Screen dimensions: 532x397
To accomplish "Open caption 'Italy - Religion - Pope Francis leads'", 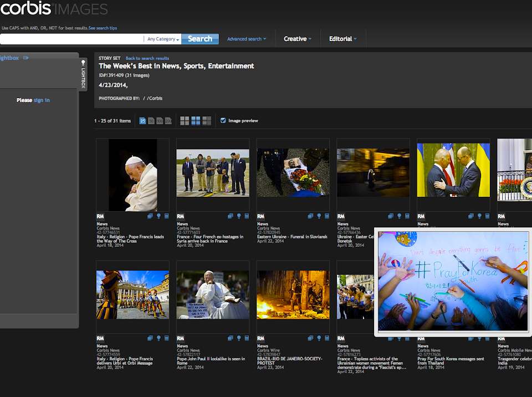I will 130,239.
